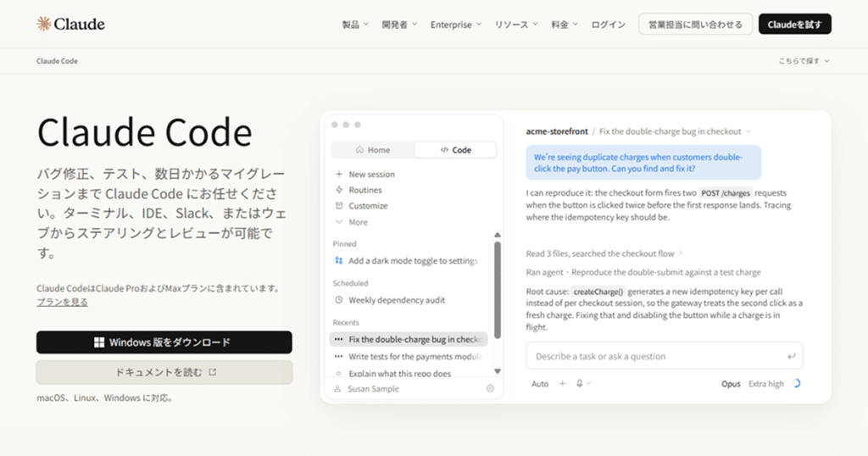
Task: Click the ドキュメントを読む button
Action: (x=164, y=372)
